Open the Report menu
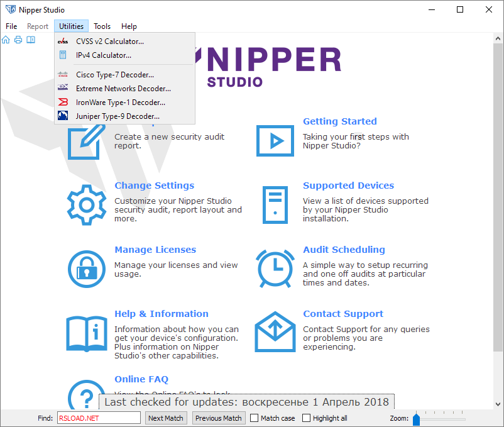Viewport: 504px width, 427px height. [x=38, y=26]
